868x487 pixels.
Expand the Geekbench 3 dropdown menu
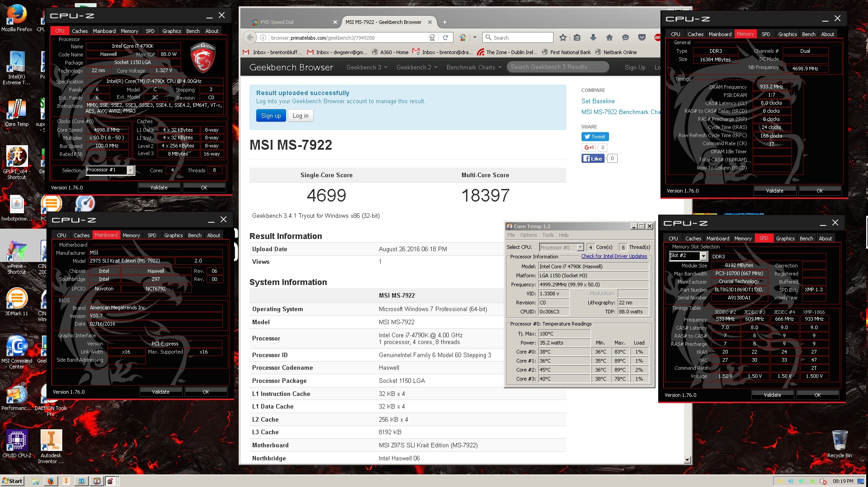pyautogui.click(x=366, y=67)
